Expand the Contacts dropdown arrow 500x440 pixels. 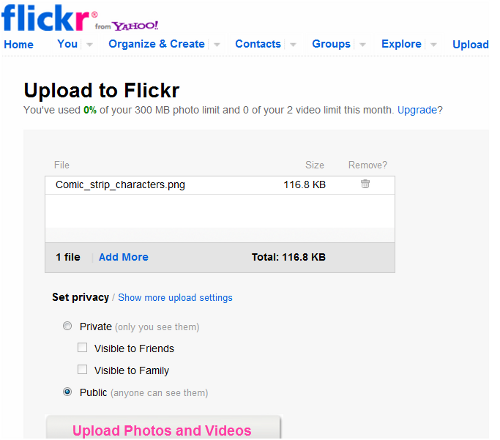293,44
